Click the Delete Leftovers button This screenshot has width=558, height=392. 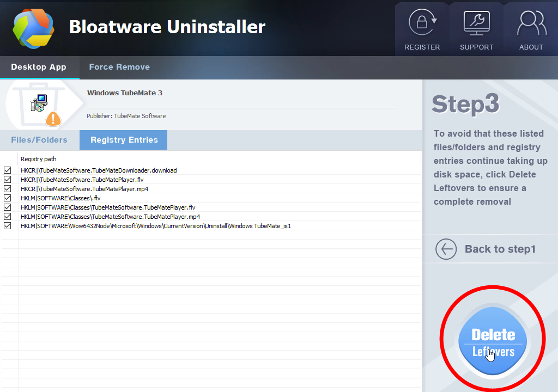click(x=493, y=341)
